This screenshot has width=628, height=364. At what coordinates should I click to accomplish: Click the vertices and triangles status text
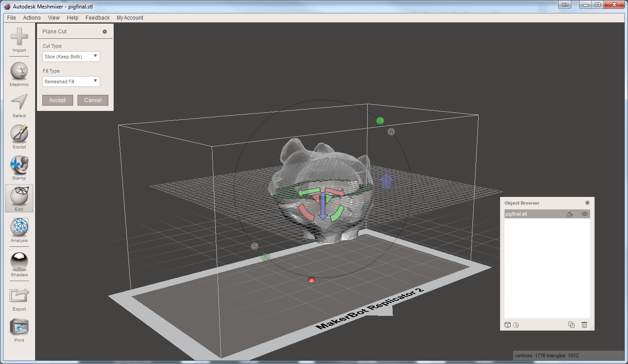546,356
